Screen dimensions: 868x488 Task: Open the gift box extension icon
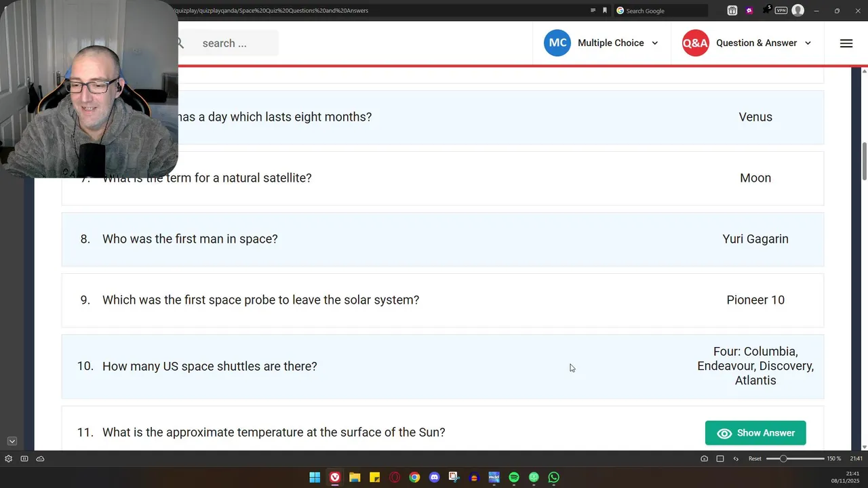click(x=732, y=10)
